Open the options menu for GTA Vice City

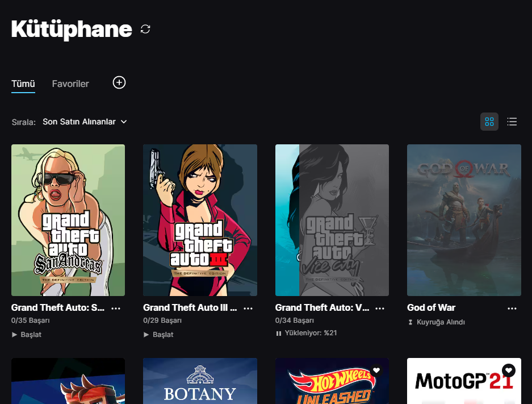[x=380, y=309]
